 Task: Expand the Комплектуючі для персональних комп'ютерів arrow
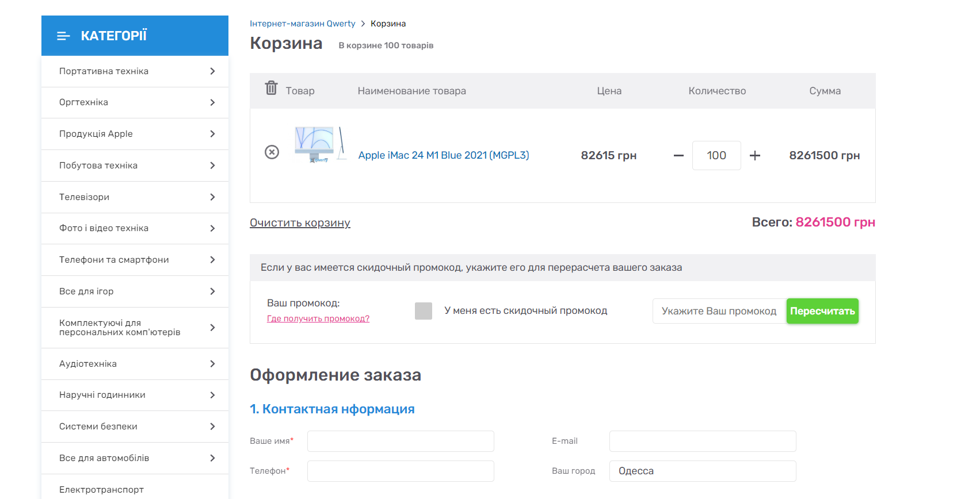pyautogui.click(x=212, y=328)
